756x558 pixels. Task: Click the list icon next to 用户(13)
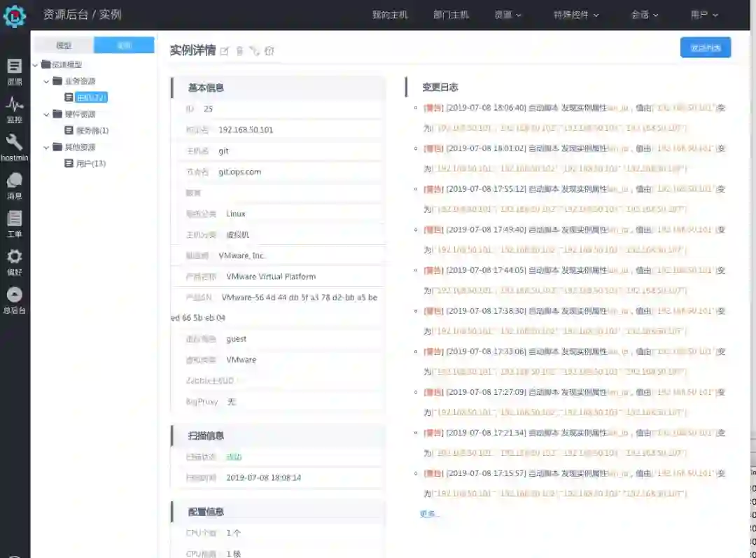click(x=69, y=163)
